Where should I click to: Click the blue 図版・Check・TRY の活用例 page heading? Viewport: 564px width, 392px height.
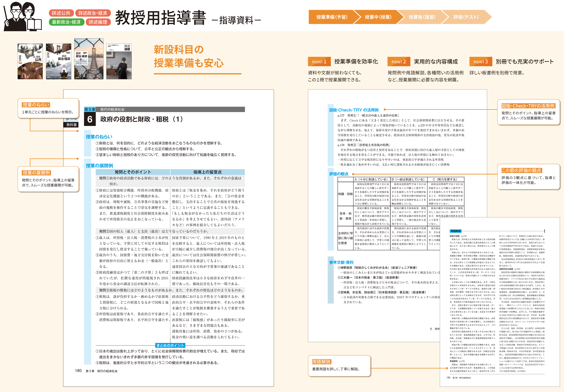354,110
